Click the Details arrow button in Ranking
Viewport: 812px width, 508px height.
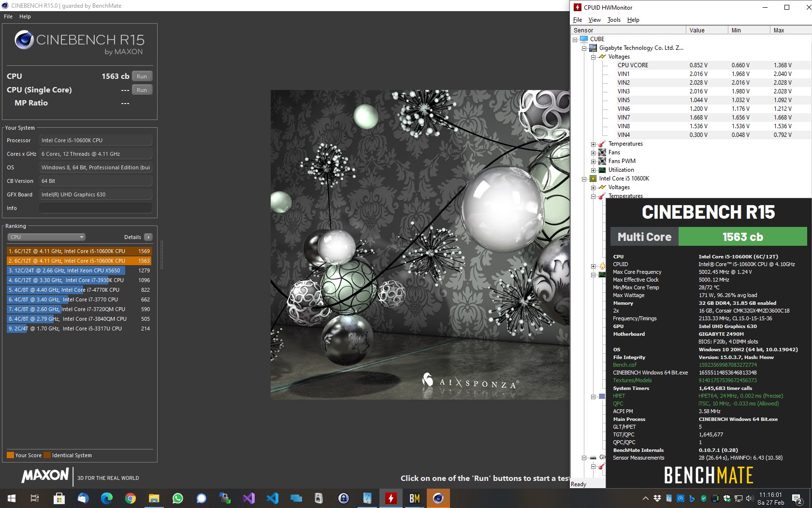148,237
